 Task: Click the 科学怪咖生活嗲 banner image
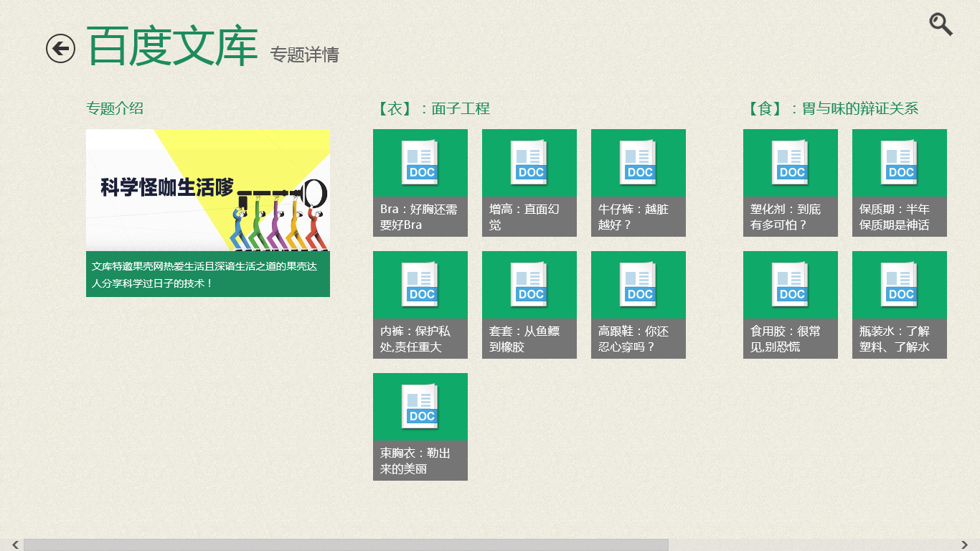click(208, 190)
